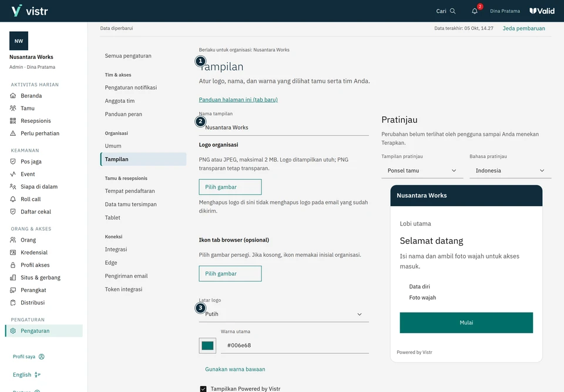
Task: Click Pilih gambar under Logo organisasi
Action: click(230, 187)
